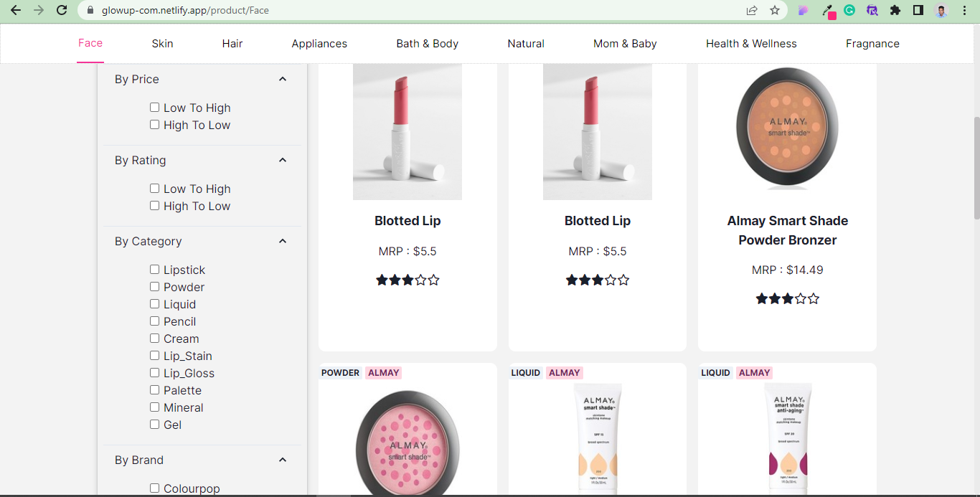View site security padlock info
This screenshot has width=980, height=497.
coord(90,11)
